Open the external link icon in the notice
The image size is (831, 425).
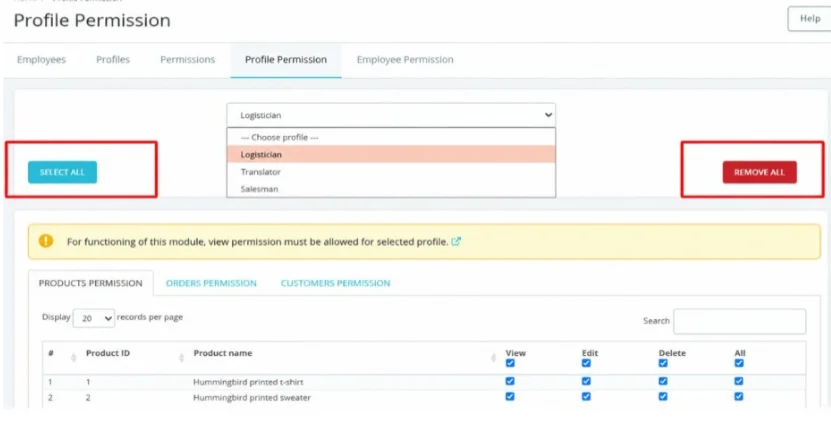[x=456, y=242]
